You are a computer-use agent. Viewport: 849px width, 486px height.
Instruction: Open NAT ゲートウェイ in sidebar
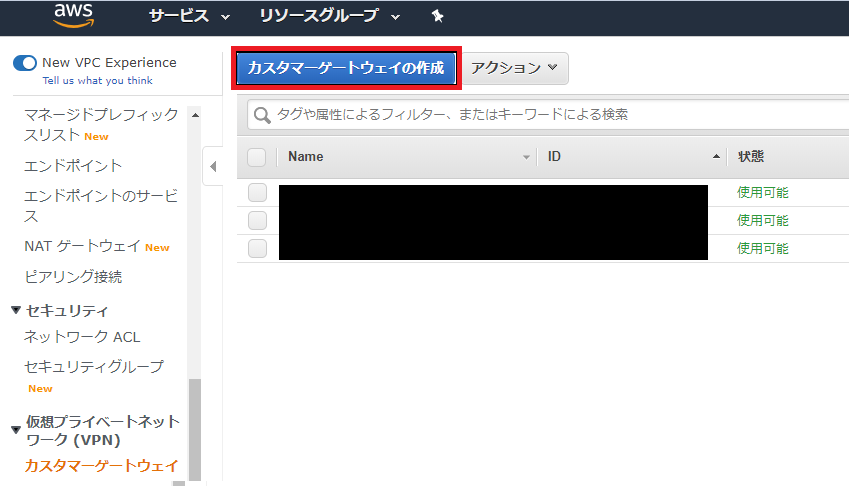click(82, 246)
